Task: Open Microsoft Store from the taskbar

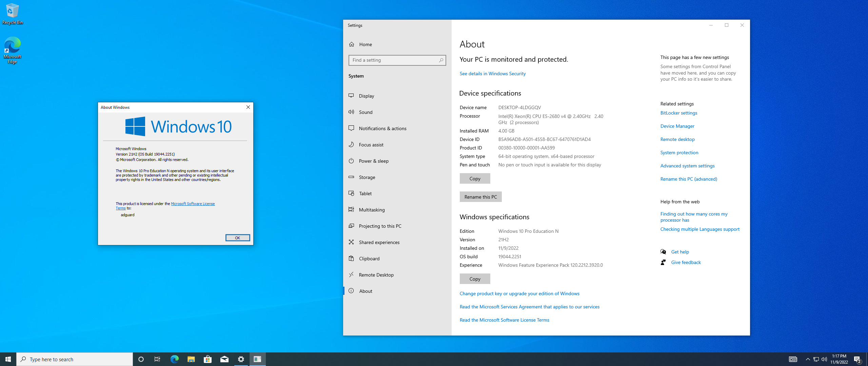Action: [x=208, y=359]
